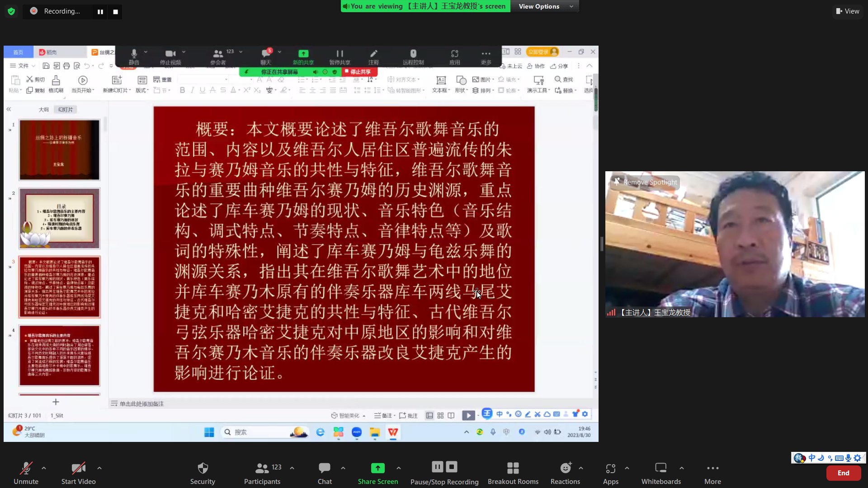Click the 形状 shapes icon
Viewport: 868px width, 488px height.
461,80
